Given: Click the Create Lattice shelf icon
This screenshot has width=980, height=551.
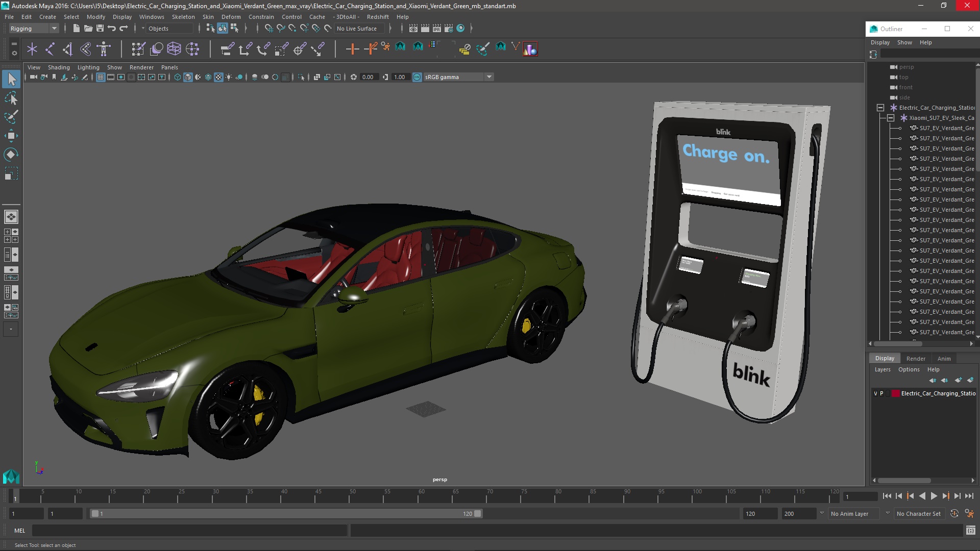Looking at the screenshot, I should pos(174,49).
